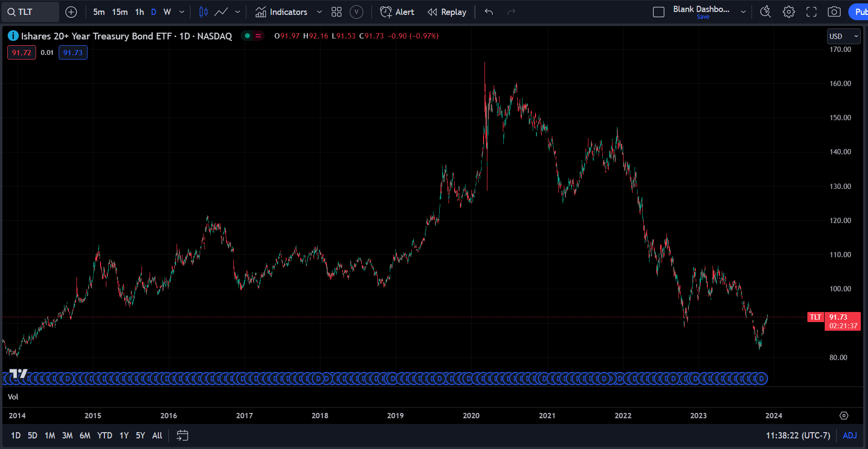Click the Vol indicator label
Image resolution: width=868 pixels, height=449 pixels.
point(13,397)
